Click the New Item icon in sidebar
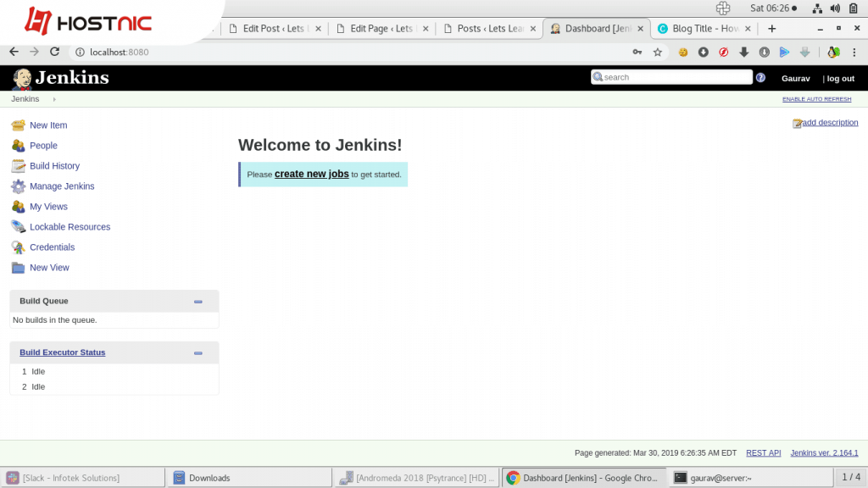Screen dimensions: 868x488 [x=19, y=125]
